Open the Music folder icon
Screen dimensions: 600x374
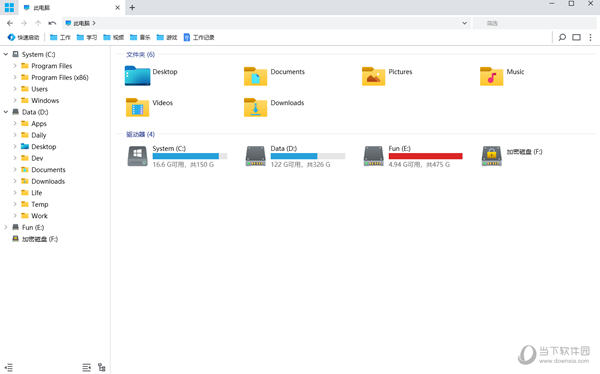click(491, 76)
